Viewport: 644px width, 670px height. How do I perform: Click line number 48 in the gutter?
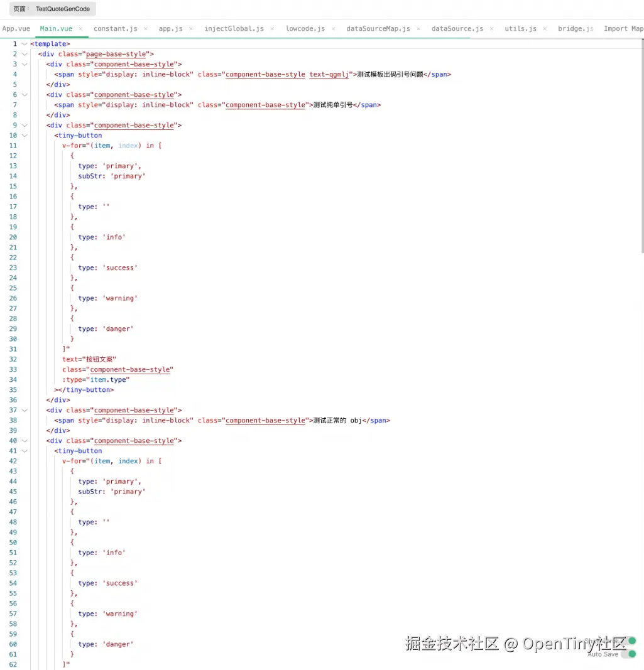tap(13, 522)
